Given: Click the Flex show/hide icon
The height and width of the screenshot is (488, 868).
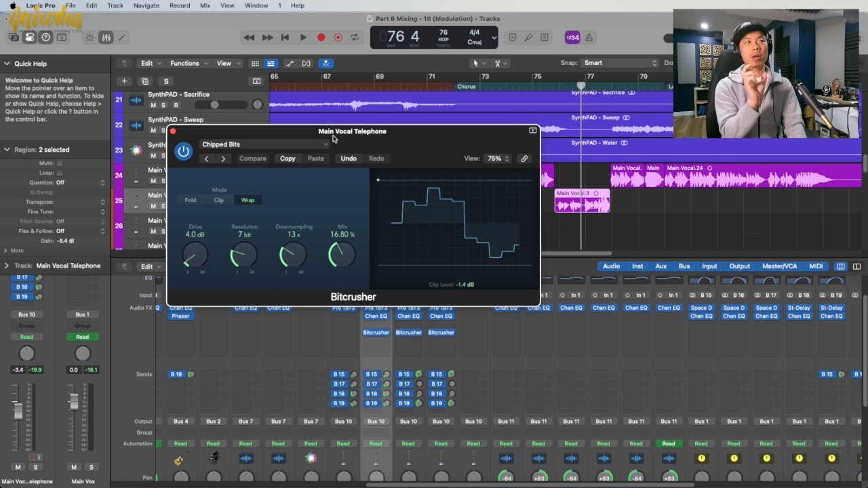Looking at the screenshot, I should click(307, 64).
